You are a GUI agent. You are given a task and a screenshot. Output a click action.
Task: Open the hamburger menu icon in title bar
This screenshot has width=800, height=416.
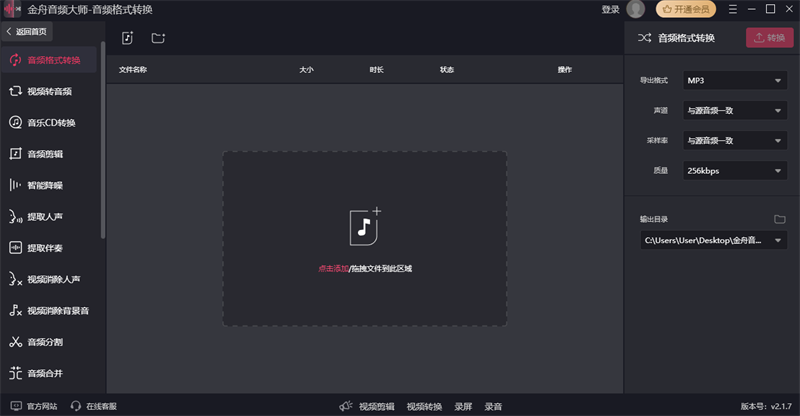pos(733,9)
